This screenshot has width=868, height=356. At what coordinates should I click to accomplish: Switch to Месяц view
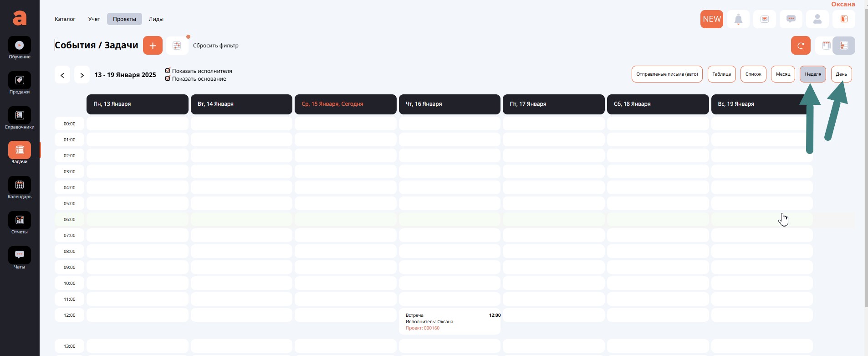click(783, 74)
